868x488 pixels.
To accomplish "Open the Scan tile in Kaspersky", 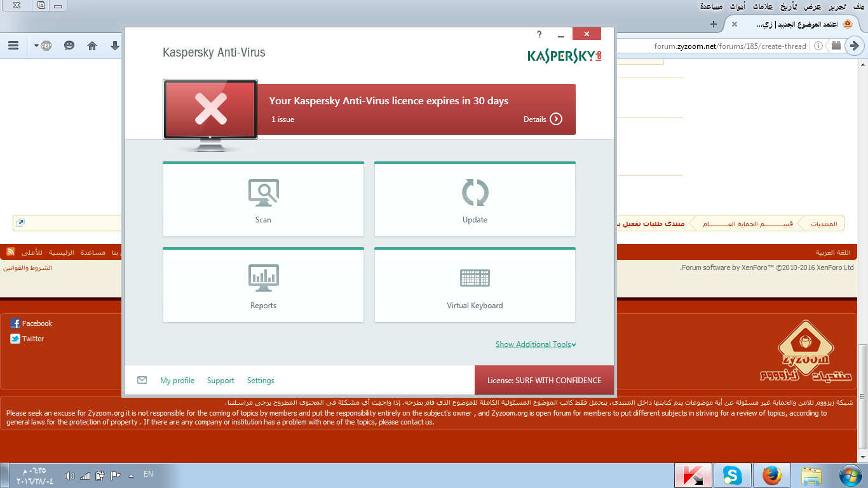I will (263, 199).
